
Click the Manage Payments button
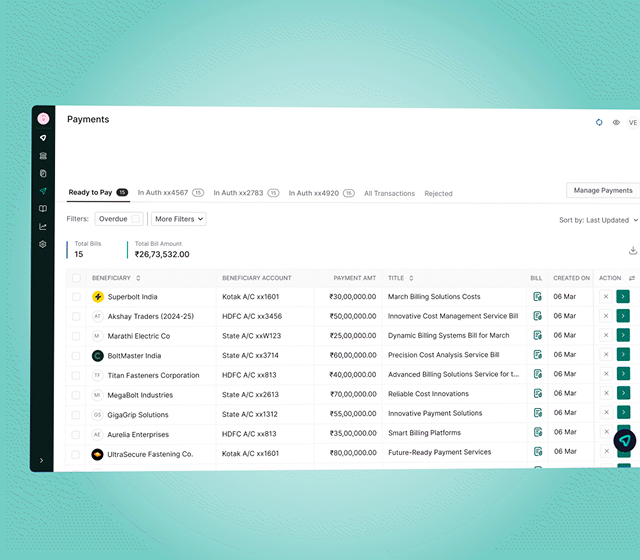pos(603,190)
